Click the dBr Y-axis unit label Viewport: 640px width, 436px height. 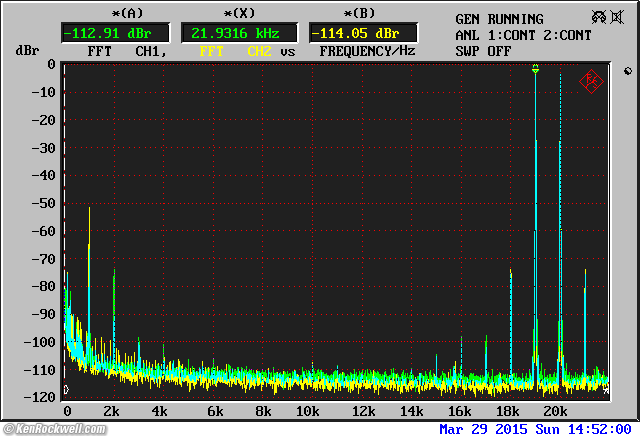pyautogui.click(x=26, y=51)
